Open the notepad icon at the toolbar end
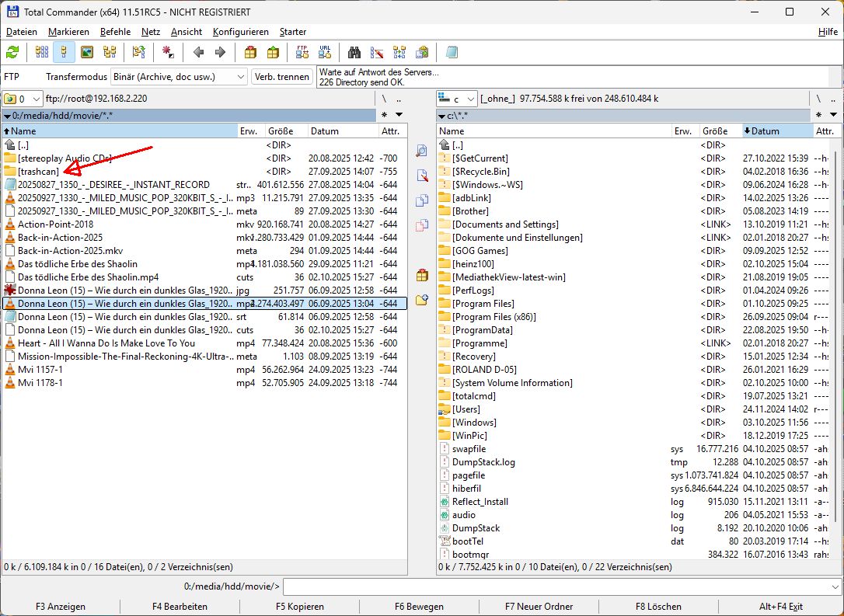Viewport: 844px width, 616px height. click(x=452, y=53)
